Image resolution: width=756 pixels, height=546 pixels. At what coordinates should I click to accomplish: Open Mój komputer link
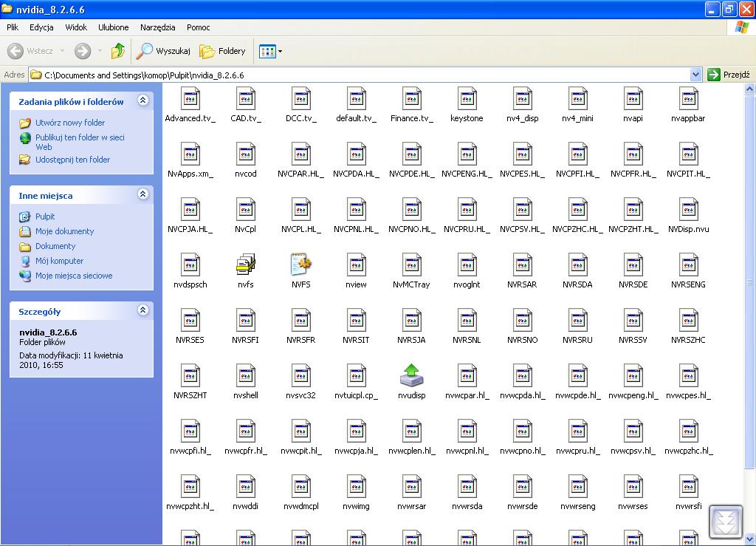pyautogui.click(x=59, y=261)
